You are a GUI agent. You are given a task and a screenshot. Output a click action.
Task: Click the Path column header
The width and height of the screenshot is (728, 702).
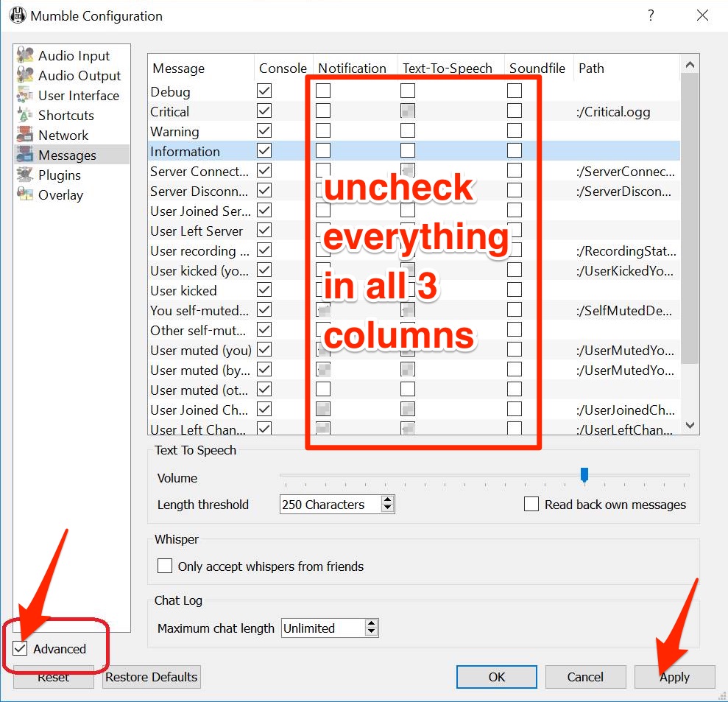626,69
